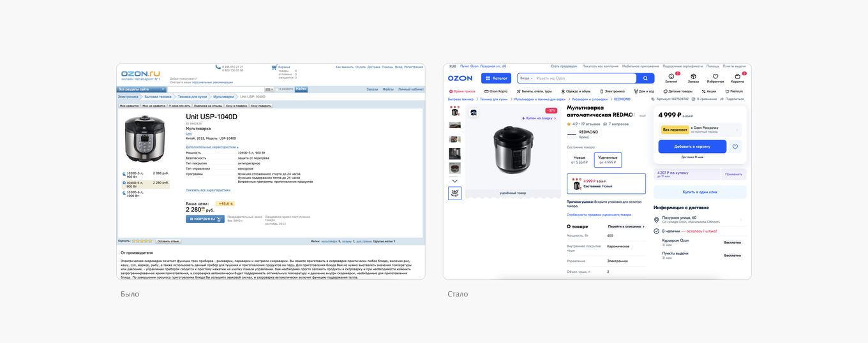The width and height of the screenshot is (868, 343).
Task: Select the Уцененные condition option
Action: click(608, 159)
